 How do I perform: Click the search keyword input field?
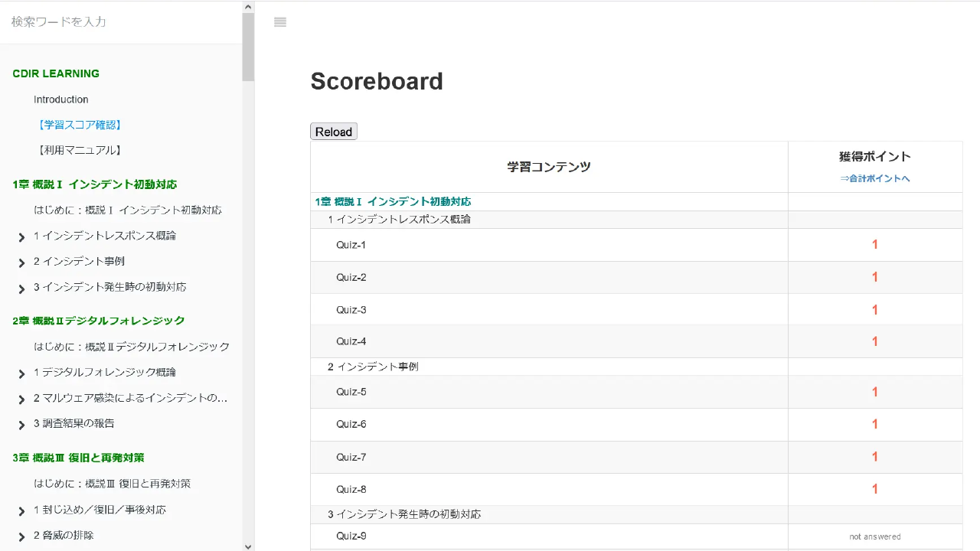122,22
